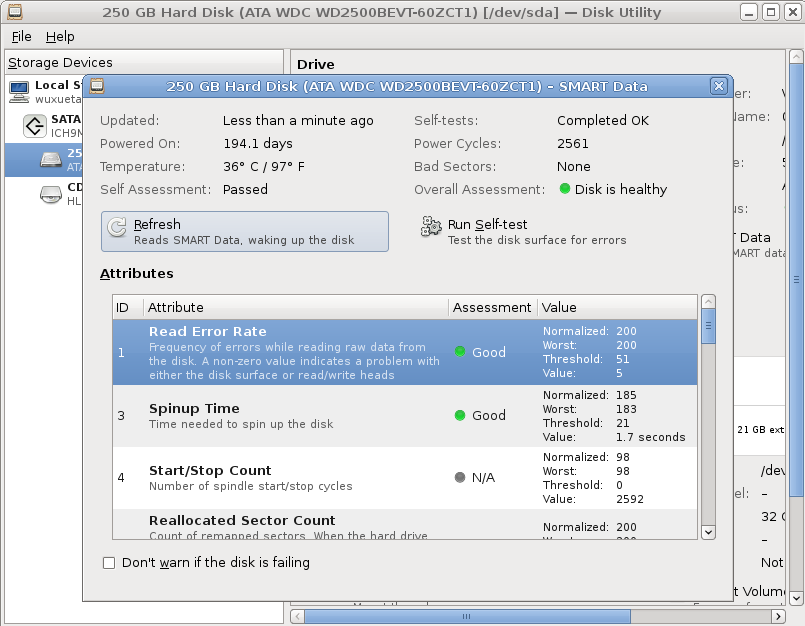The image size is (805, 626).
Task: Click "Less than a minute ago" updated value
Action: 298,120
